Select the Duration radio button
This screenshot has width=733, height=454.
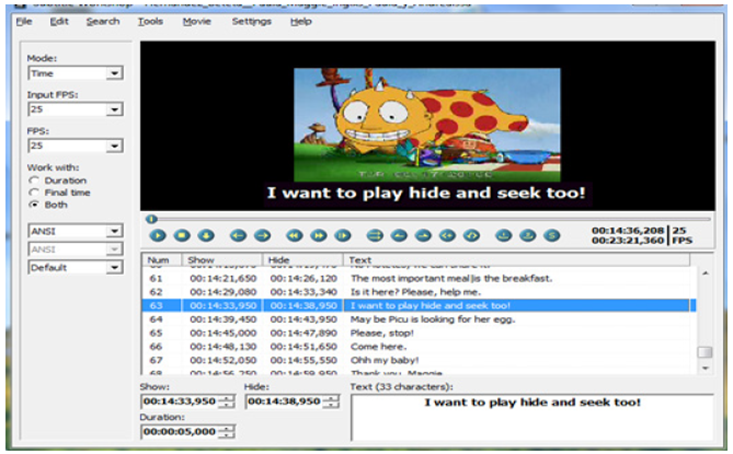36,181
